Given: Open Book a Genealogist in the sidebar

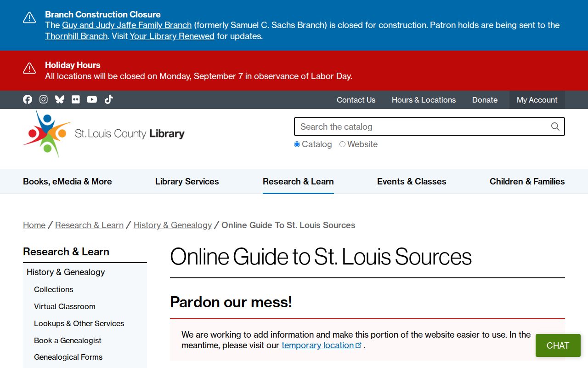Looking at the screenshot, I should [68, 340].
